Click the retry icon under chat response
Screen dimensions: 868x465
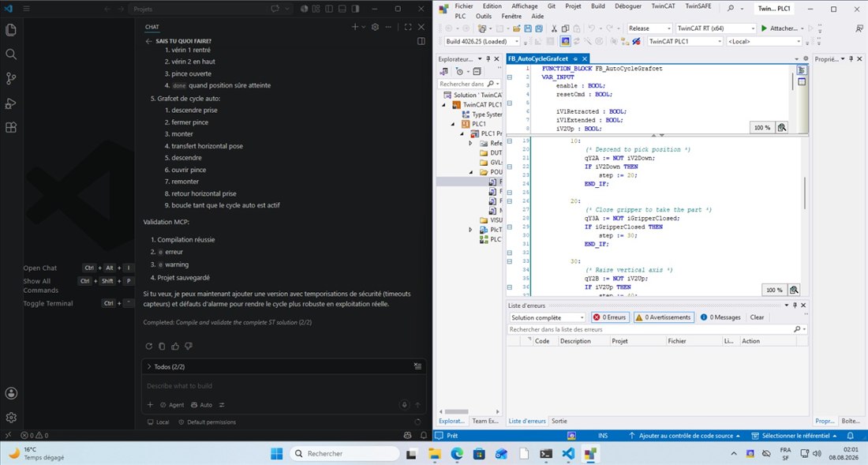(149, 346)
